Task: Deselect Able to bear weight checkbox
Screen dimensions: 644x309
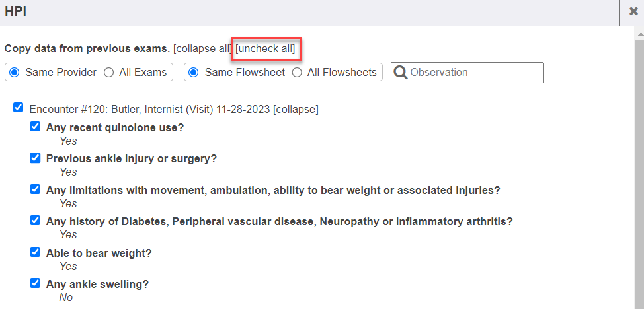Action: [x=35, y=252]
